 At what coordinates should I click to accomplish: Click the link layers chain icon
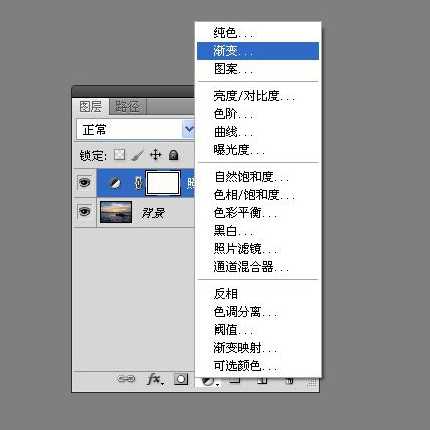click(126, 379)
